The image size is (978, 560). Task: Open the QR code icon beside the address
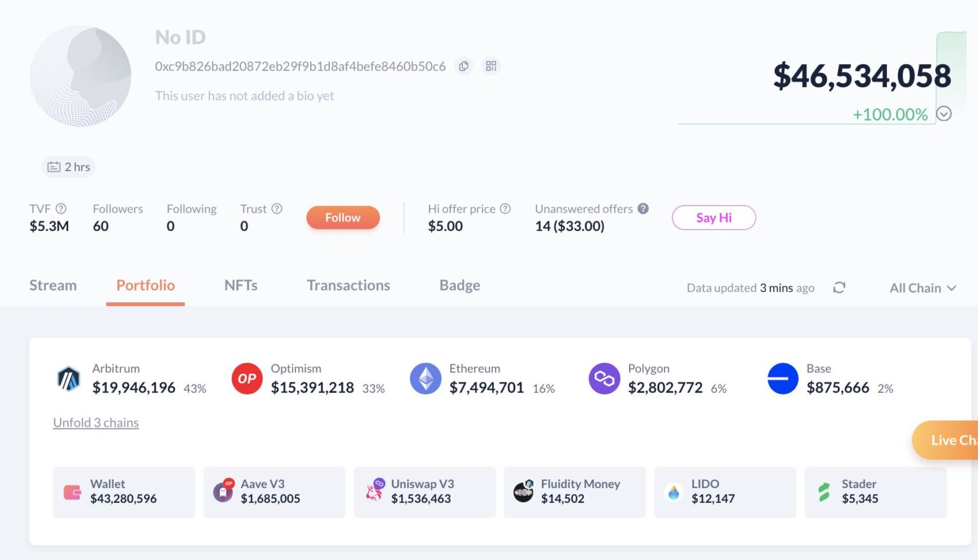tap(490, 66)
